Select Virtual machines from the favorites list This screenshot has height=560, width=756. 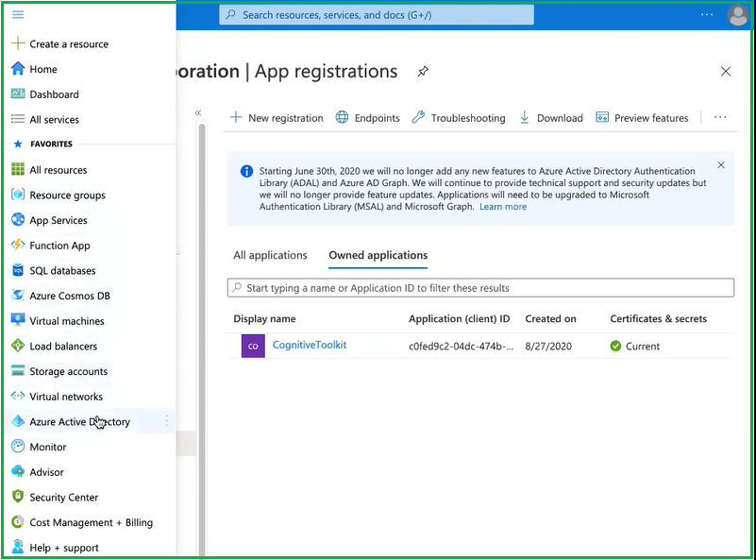(x=64, y=321)
